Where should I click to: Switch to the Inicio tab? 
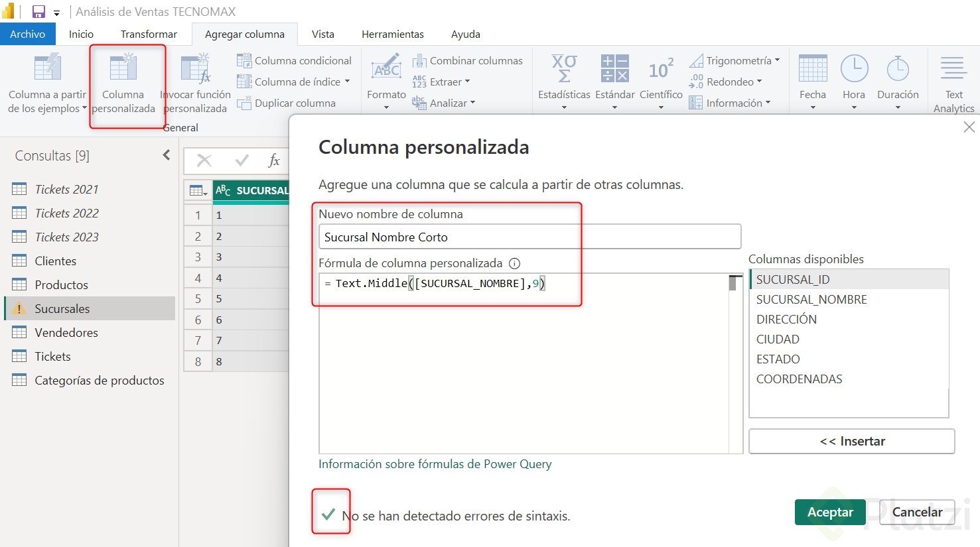click(81, 34)
